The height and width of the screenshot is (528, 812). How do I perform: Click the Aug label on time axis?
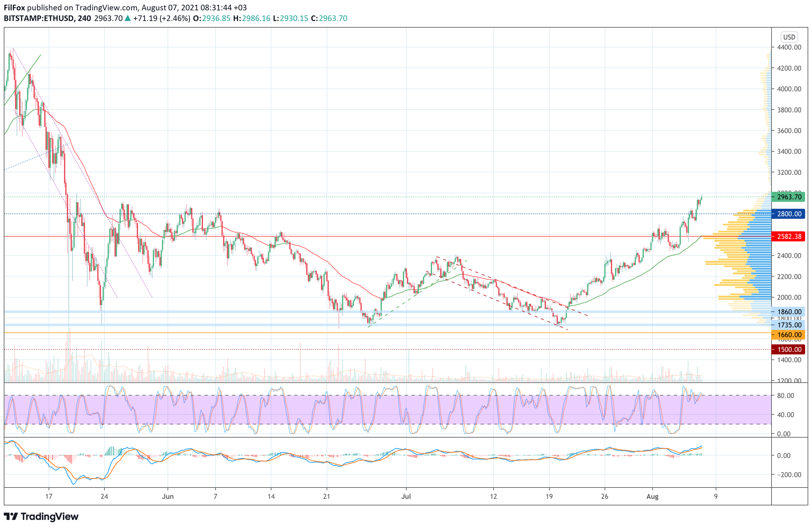coord(652,496)
